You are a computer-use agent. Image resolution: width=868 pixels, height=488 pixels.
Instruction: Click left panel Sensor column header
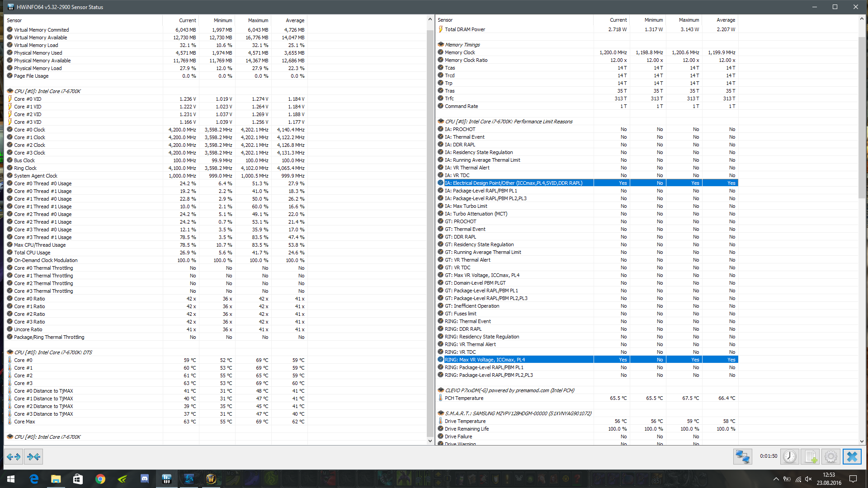(84, 20)
